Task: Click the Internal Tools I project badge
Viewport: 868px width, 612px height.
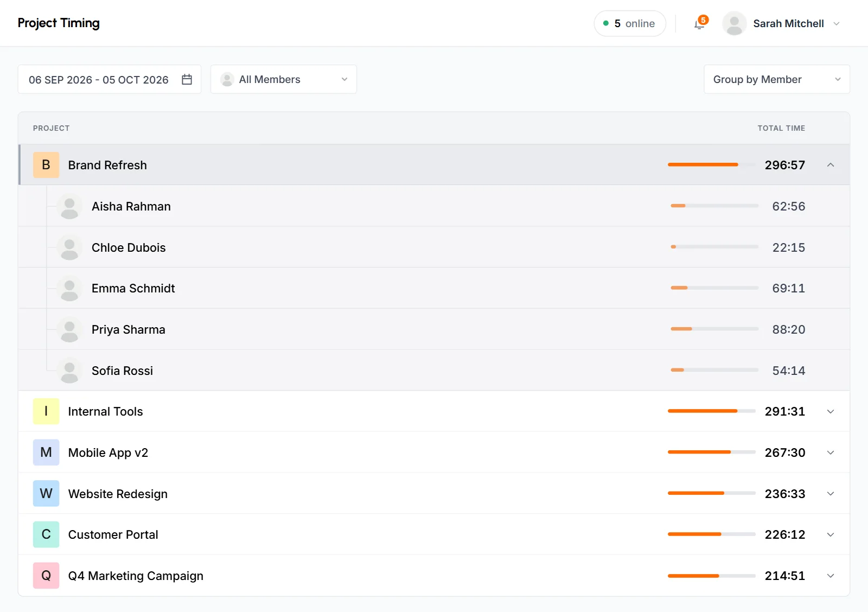Action: pos(46,411)
